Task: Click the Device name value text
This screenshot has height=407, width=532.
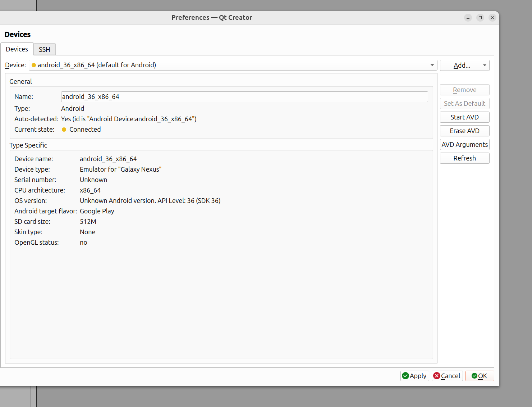Action: tap(108, 159)
